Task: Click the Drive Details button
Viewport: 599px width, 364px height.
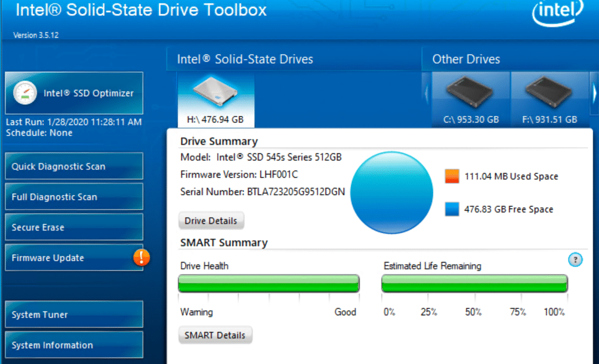Action: 211,221
